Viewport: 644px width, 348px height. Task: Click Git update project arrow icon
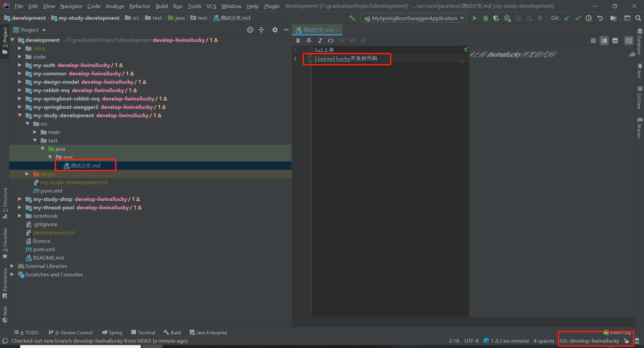tap(567, 18)
